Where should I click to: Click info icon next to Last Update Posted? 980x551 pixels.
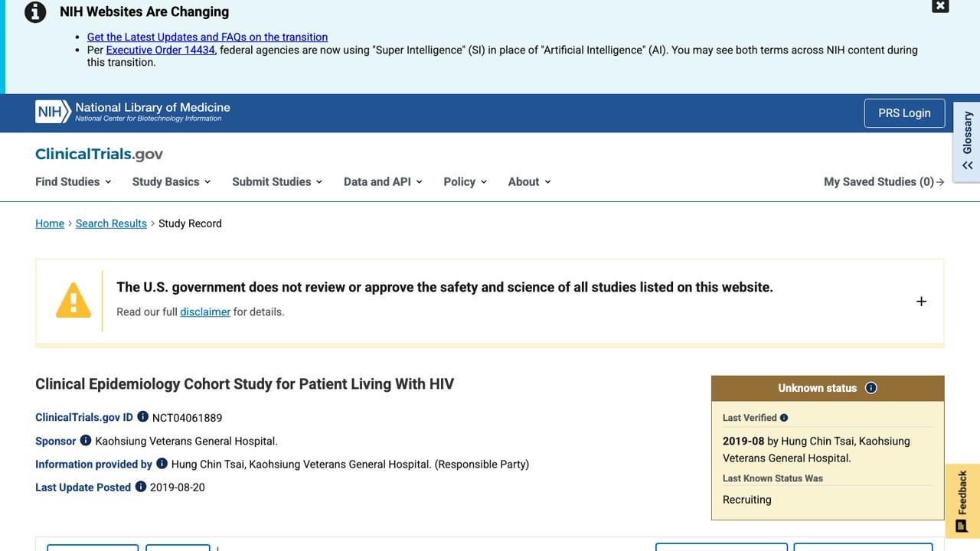point(141,486)
